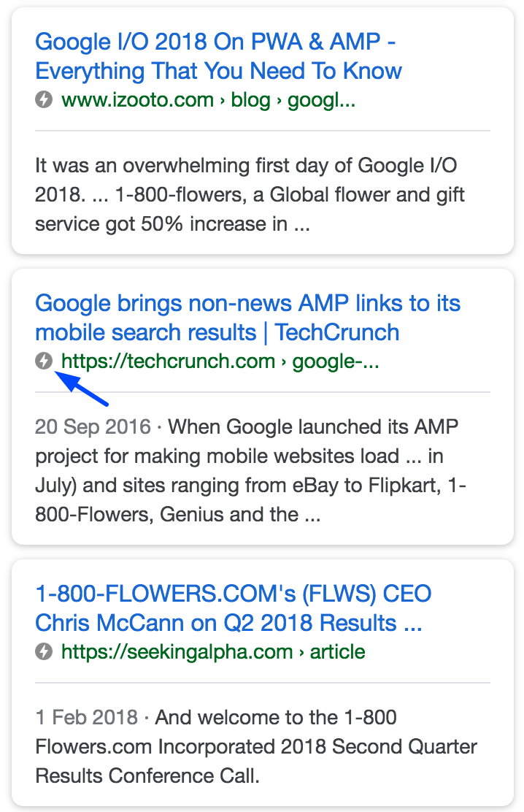Select the 'blog' breadcrumb in izooto URL
524x812 pixels.
pyautogui.click(x=250, y=100)
